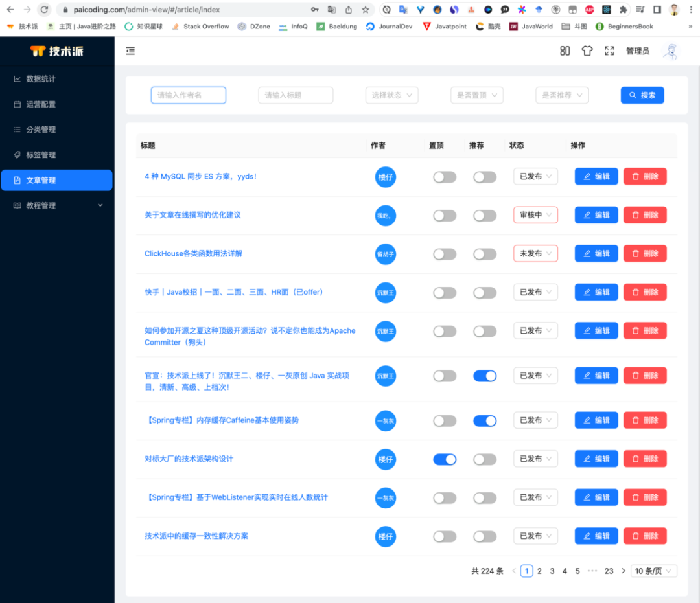Viewport: 700px width, 603px height.
Task: Click the admin avatar icon top right
Action: 671,51
